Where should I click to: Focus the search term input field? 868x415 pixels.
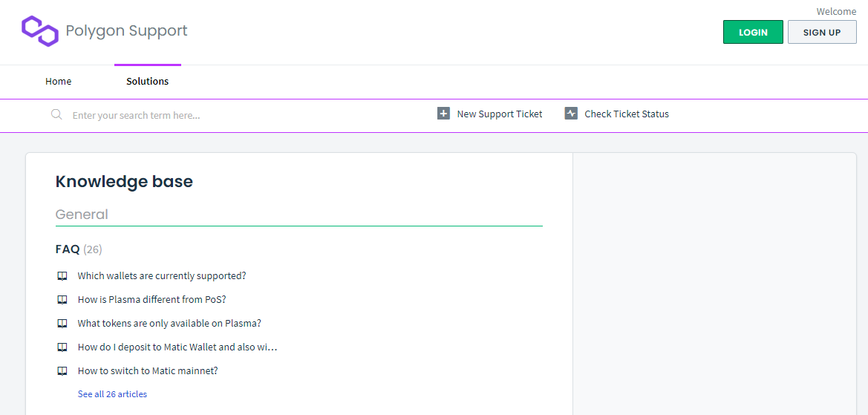[223, 115]
